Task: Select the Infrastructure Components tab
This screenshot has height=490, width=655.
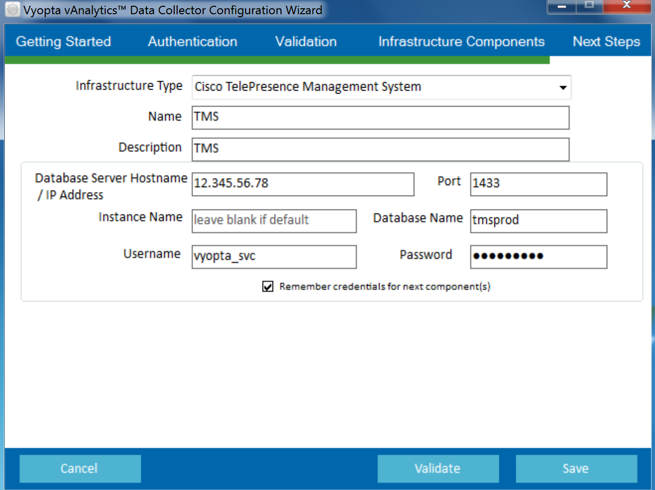Action: coord(461,41)
